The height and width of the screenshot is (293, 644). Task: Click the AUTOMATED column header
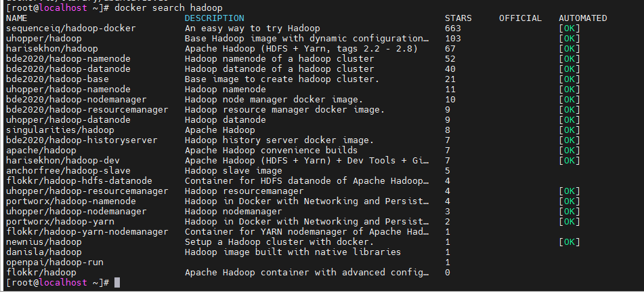pos(583,18)
